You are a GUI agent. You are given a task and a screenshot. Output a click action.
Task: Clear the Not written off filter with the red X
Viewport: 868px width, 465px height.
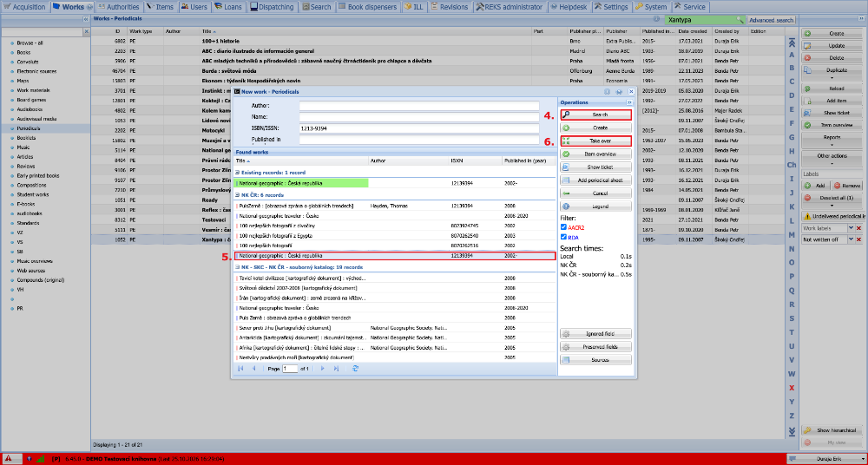859,239
